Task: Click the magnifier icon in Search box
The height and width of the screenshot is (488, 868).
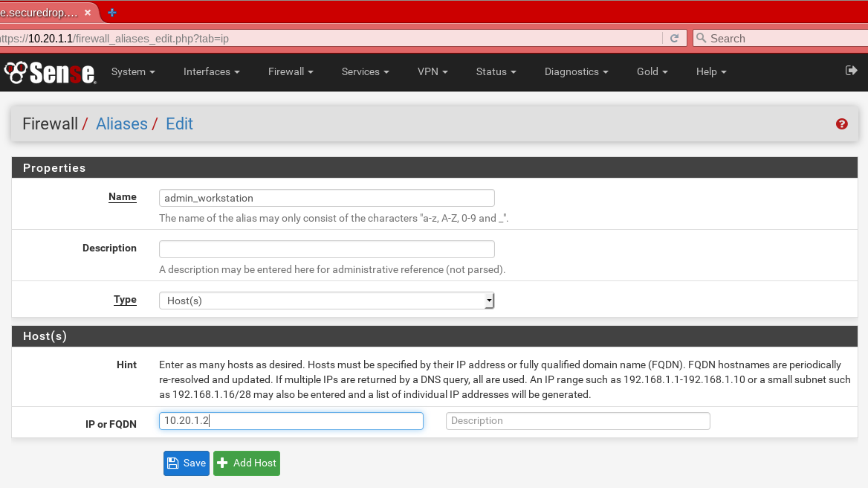Action: click(701, 38)
